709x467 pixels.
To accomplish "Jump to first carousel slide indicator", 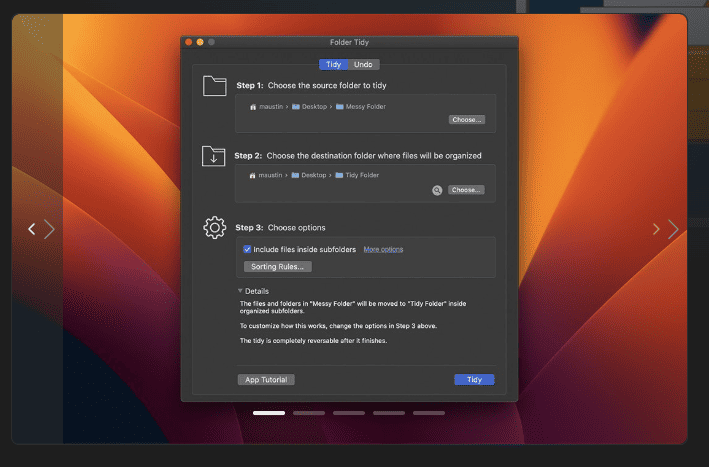I will pos(269,413).
